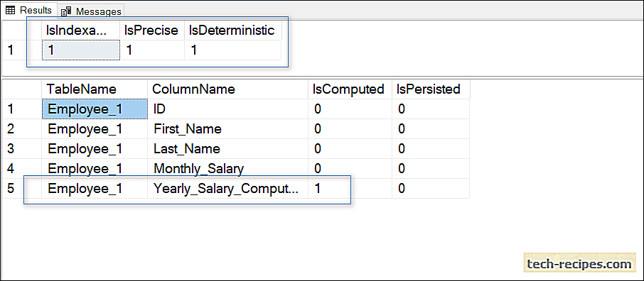Select the Yearly_Salary_Comput... cell
Screen dimensions: 644x281
227,188
